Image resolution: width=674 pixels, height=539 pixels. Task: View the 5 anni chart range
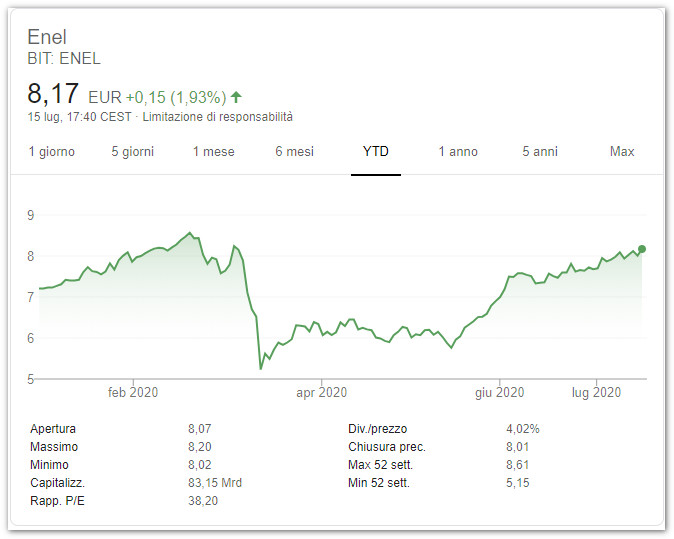(x=540, y=152)
